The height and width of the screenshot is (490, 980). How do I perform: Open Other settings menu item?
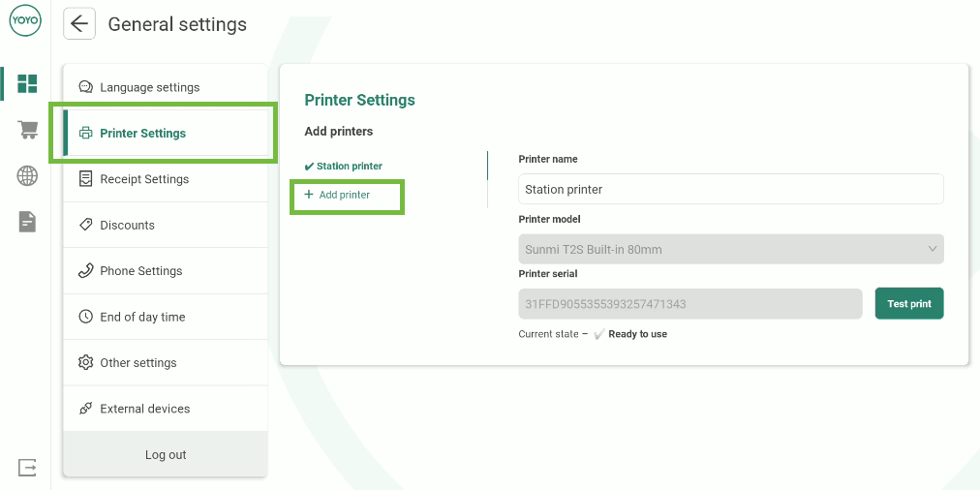pyautogui.click(x=166, y=362)
